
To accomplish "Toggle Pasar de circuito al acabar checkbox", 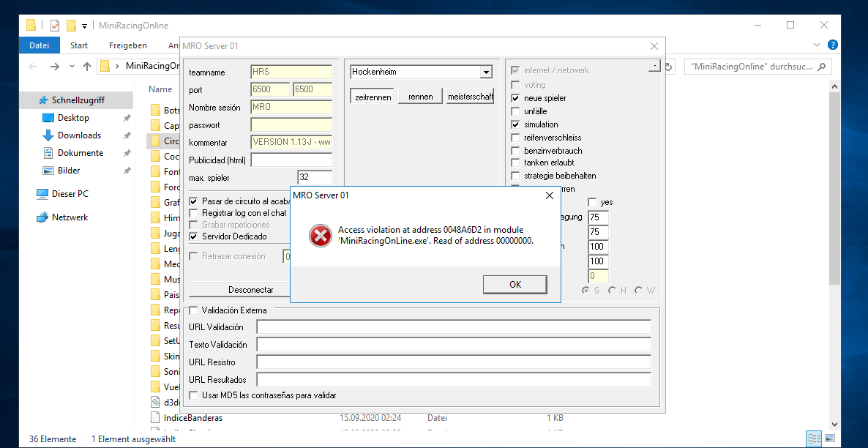I will pos(193,201).
